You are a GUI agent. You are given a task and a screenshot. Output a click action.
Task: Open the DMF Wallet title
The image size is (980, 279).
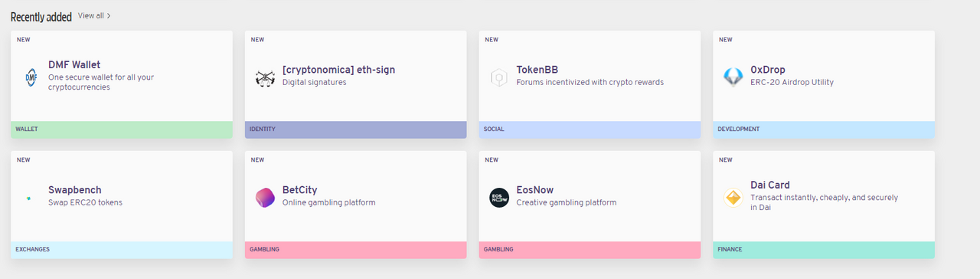pos(74,65)
